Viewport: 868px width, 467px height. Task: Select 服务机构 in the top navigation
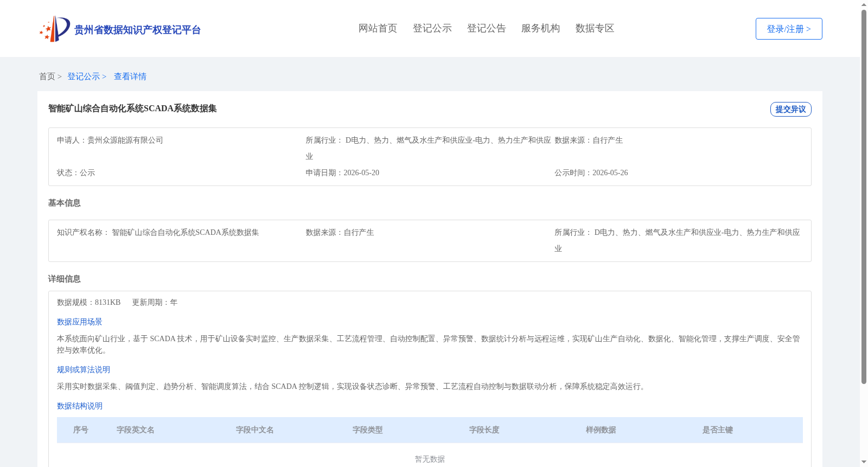(x=540, y=28)
